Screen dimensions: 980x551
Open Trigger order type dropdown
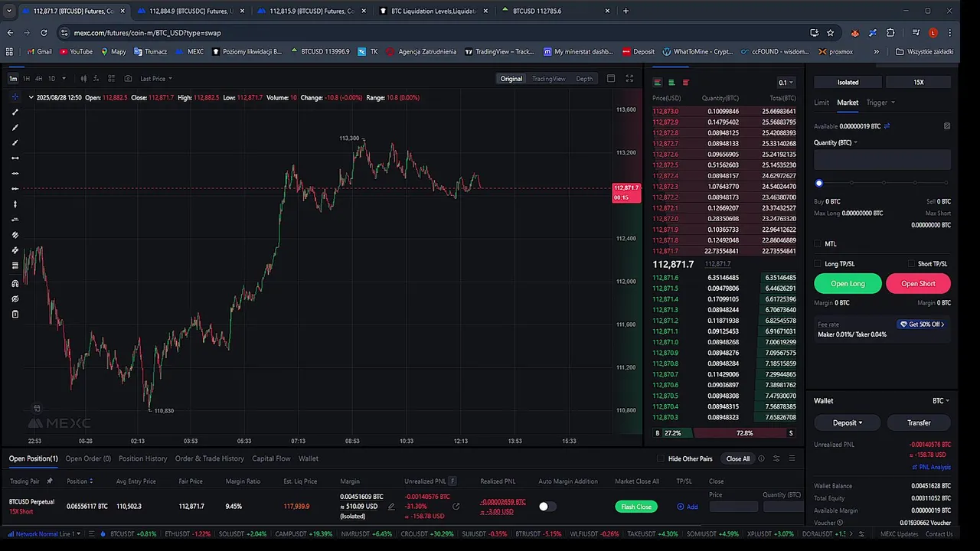(x=880, y=103)
